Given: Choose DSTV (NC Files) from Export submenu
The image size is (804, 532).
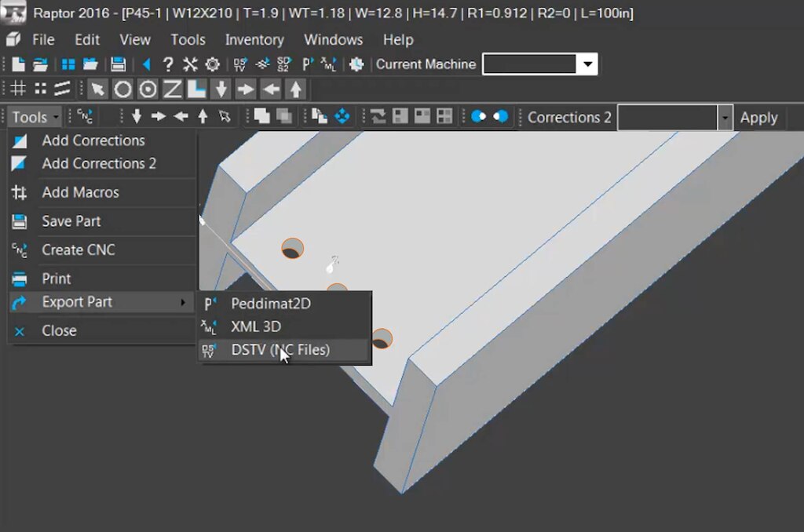Looking at the screenshot, I should (280, 350).
